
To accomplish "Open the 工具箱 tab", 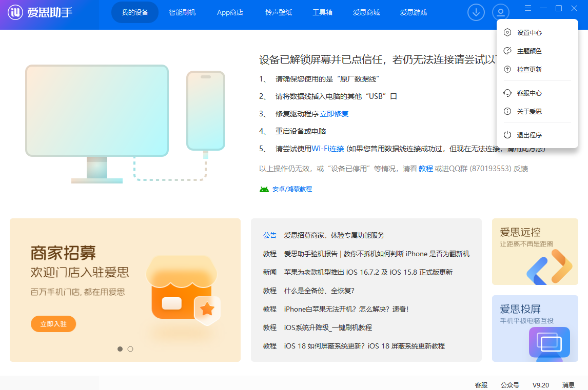I will point(323,12).
